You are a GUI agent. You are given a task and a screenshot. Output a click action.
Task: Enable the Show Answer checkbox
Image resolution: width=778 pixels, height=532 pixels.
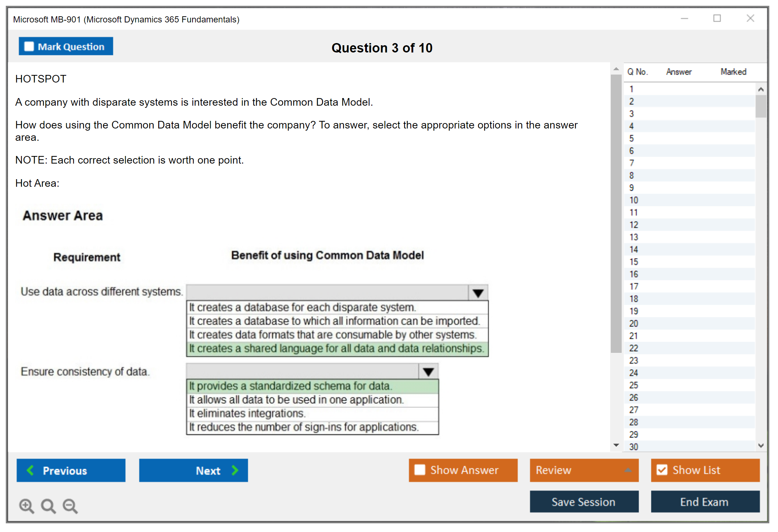click(420, 470)
